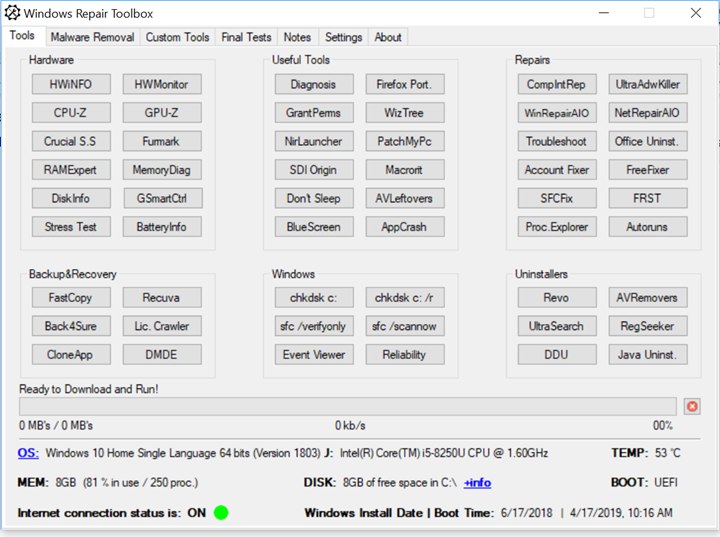The image size is (720, 537).
Task: Click the Lic. Crawler button
Action: (162, 326)
